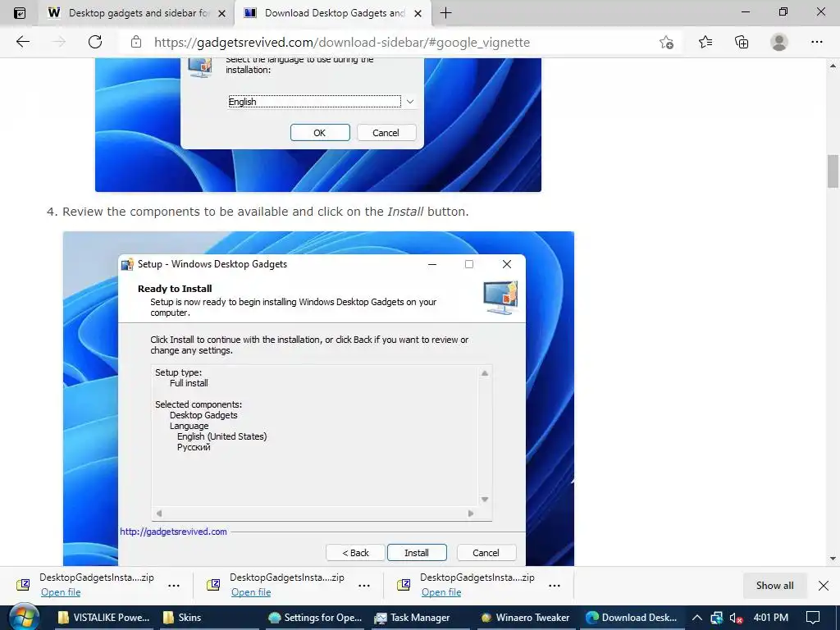Click the first download's zip file icon
The width and height of the screenshot is (840, 630).
tap(23, 584)
